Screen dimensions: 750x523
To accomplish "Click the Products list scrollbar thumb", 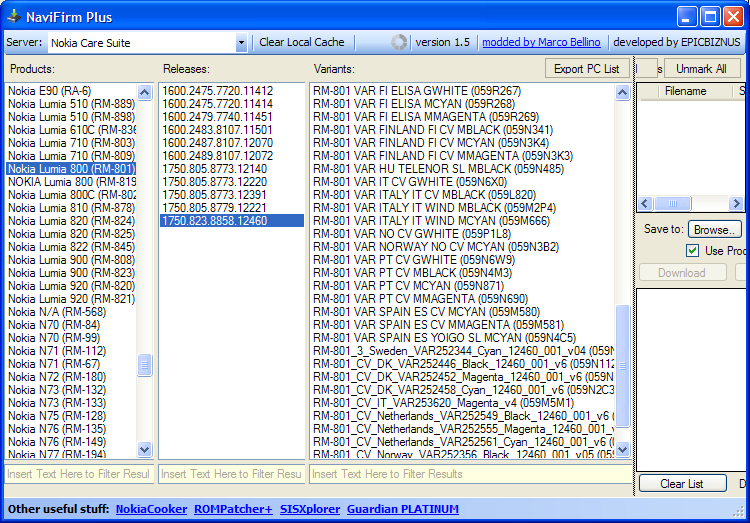I will pyautogui.click(x=144, y=366).
